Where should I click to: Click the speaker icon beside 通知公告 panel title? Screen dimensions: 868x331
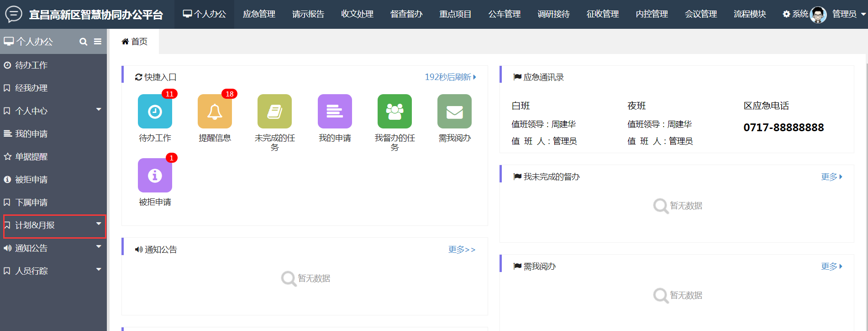coord(139,250)
